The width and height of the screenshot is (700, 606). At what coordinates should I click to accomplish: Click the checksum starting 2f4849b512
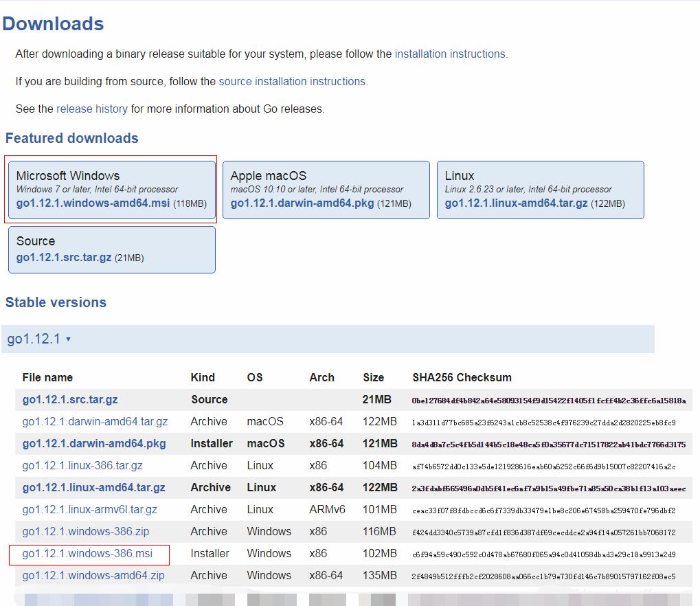[544, 576]
